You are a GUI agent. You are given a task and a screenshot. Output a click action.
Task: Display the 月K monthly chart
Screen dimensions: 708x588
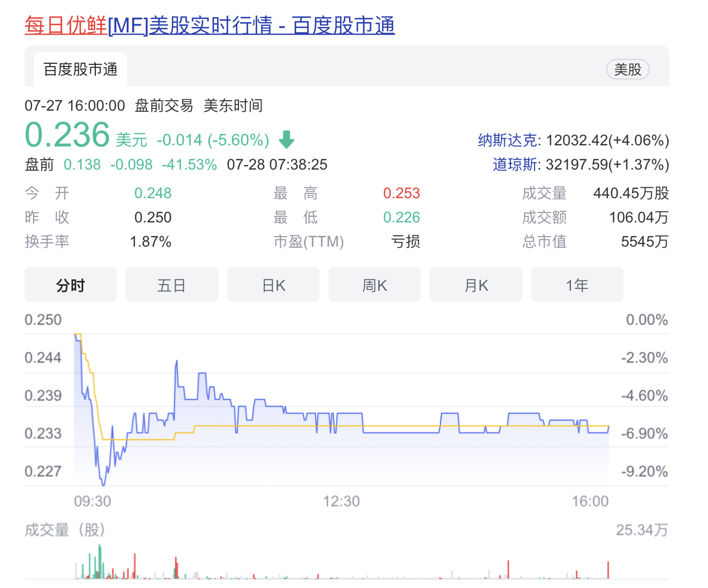476,285
